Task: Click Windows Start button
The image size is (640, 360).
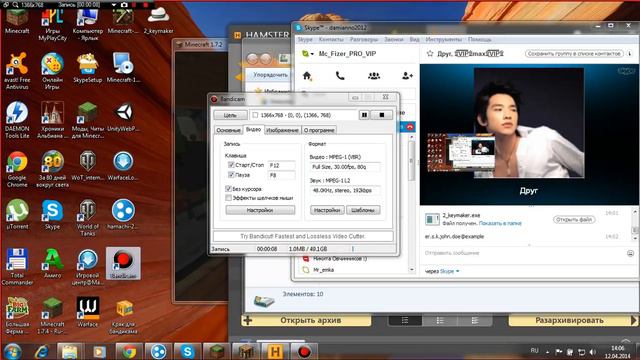Action: 12,351
